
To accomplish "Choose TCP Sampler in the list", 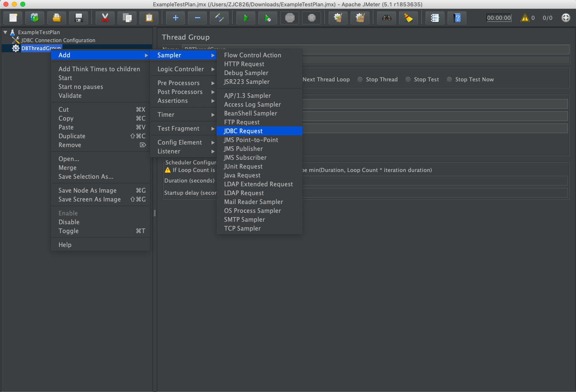I will 260,228.
